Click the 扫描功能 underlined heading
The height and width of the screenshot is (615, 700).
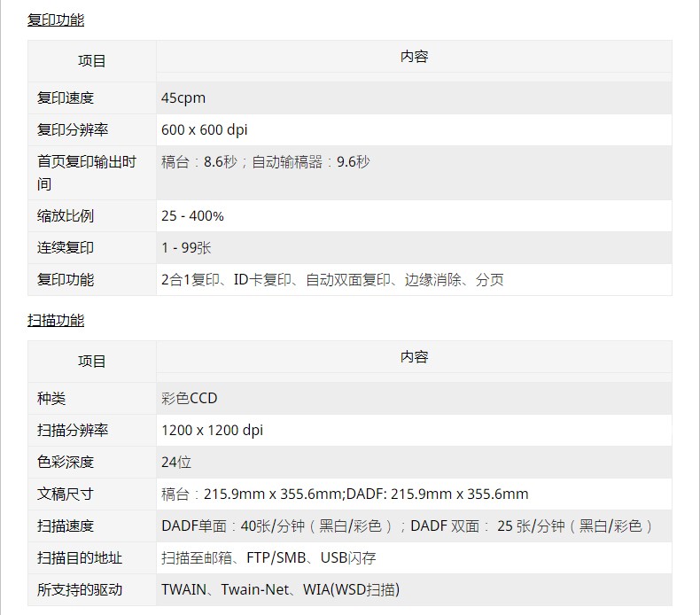point(56,320)
